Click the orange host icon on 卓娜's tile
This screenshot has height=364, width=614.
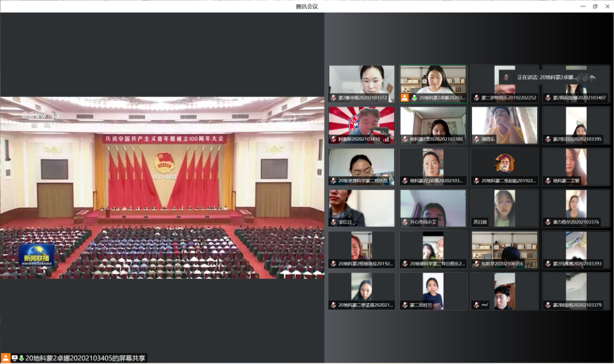(405, 98)
